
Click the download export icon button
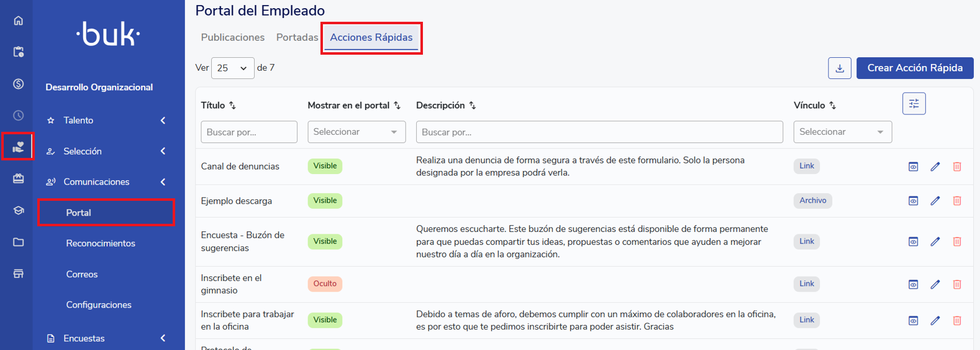click(x=839, y=68)
